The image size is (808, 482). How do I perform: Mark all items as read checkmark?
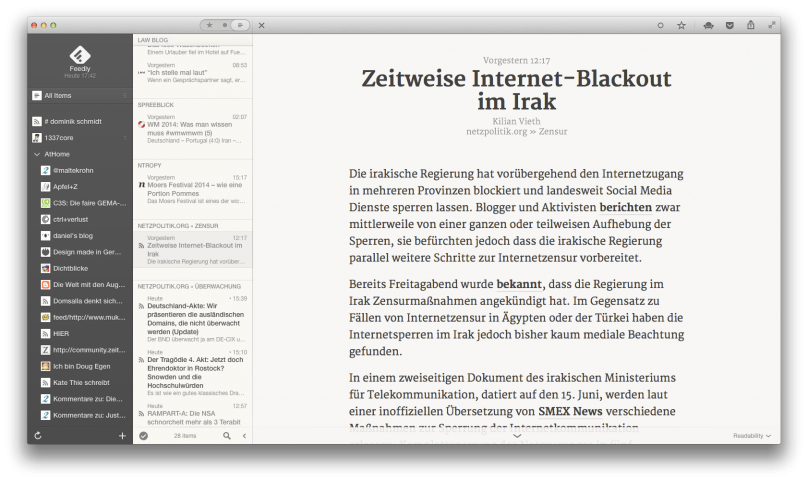[144, 436]
